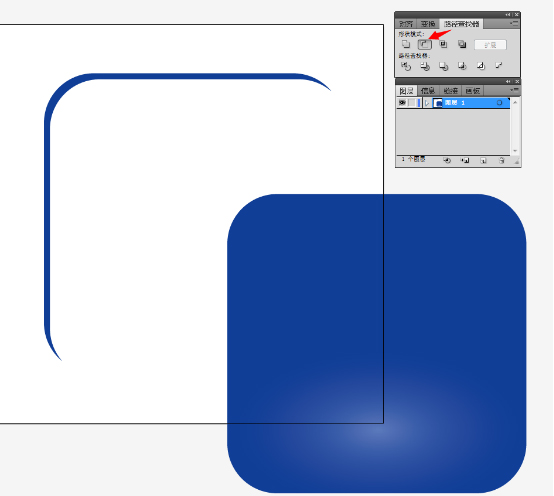Viewport: 554px width, 496px height.
Task: Apply Intersect shape mode in Pathfinder
Action: 443,44
